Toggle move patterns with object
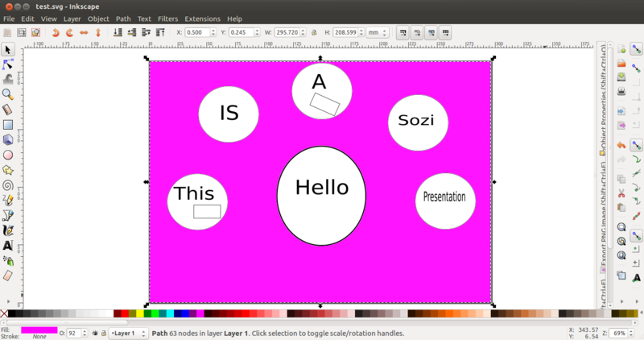 tap(445, 32)
